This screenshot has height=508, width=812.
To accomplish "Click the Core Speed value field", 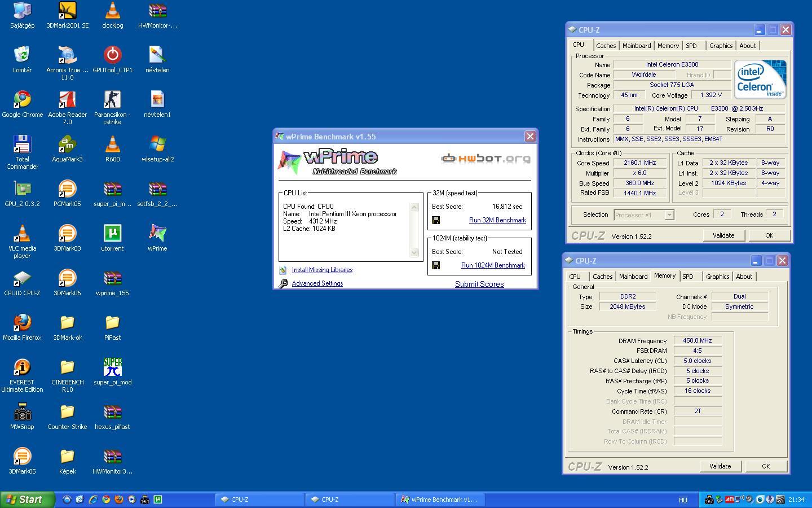I will 639,163.
